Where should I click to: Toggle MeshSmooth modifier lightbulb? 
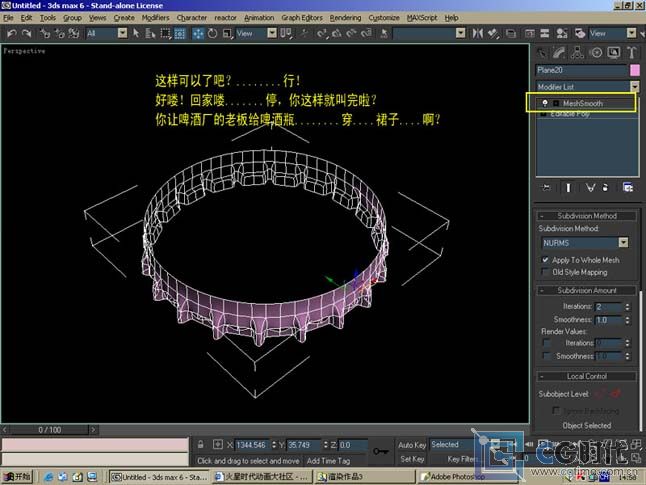[545, 103]
